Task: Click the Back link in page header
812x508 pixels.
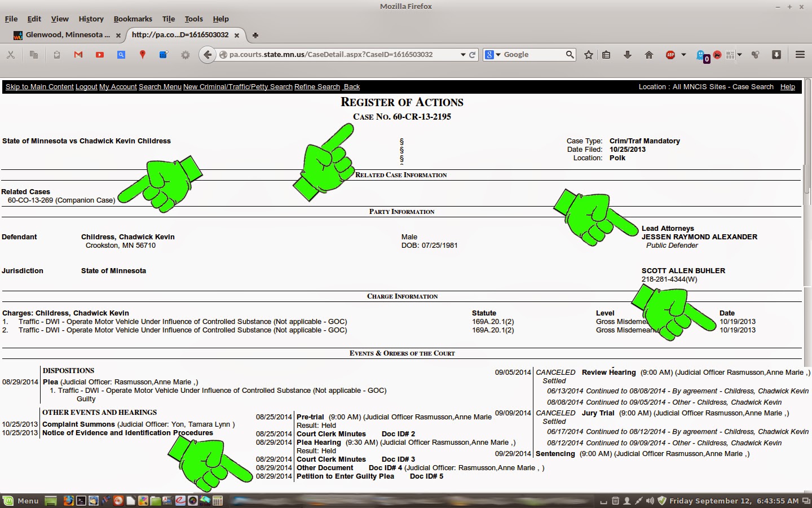Action: click(352, 87)
